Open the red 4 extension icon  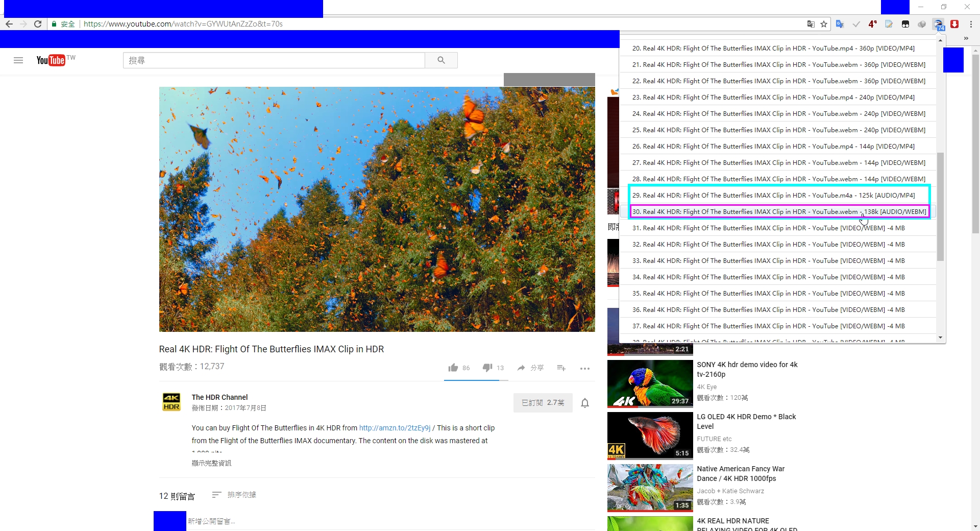873,24
